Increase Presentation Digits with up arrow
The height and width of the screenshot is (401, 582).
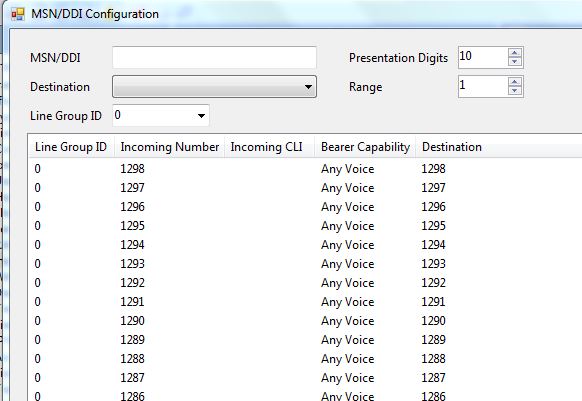tap(514, 53)
